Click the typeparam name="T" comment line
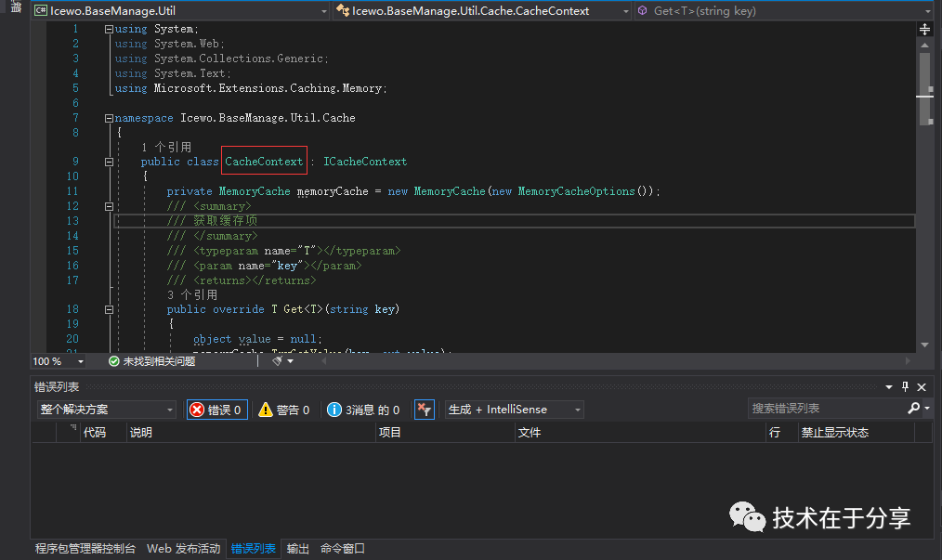 click(283, 251)
